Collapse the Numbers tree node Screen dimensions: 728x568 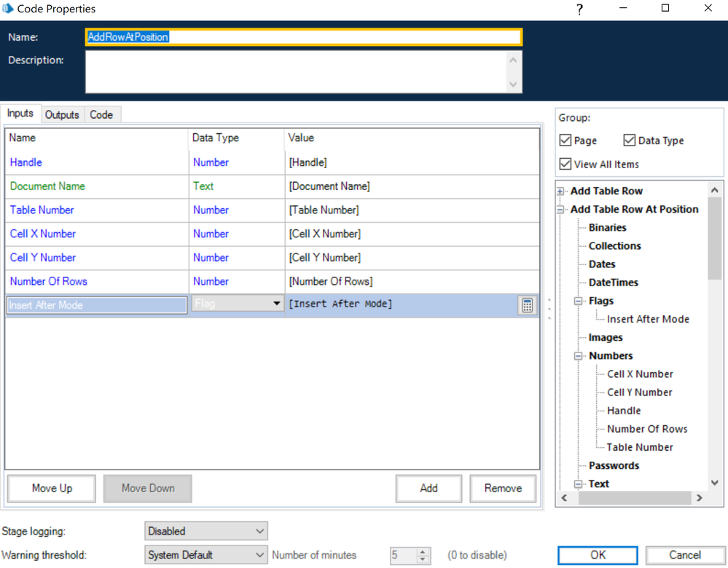coord(578,356)
